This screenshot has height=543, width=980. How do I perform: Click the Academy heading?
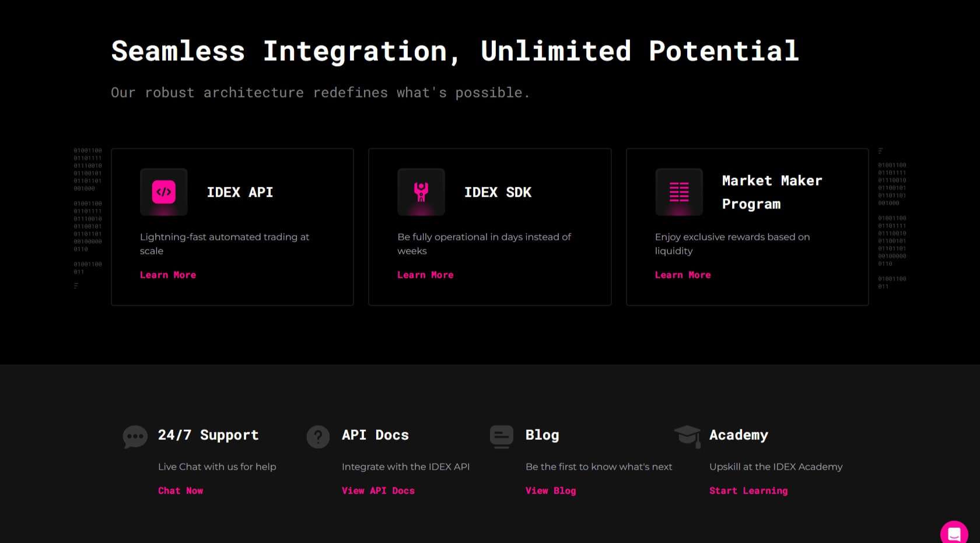point(738,435)
